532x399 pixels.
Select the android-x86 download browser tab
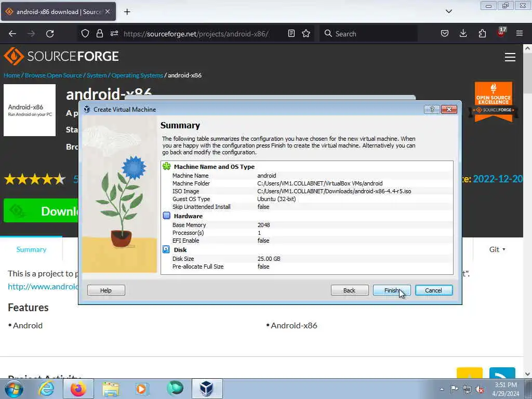[x=58, y=11]
